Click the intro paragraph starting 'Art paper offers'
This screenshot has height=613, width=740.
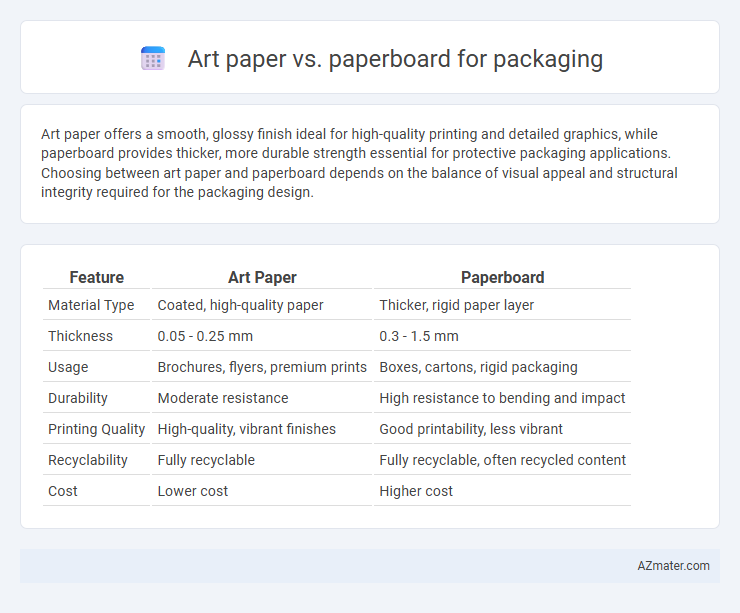click(359, 163)
